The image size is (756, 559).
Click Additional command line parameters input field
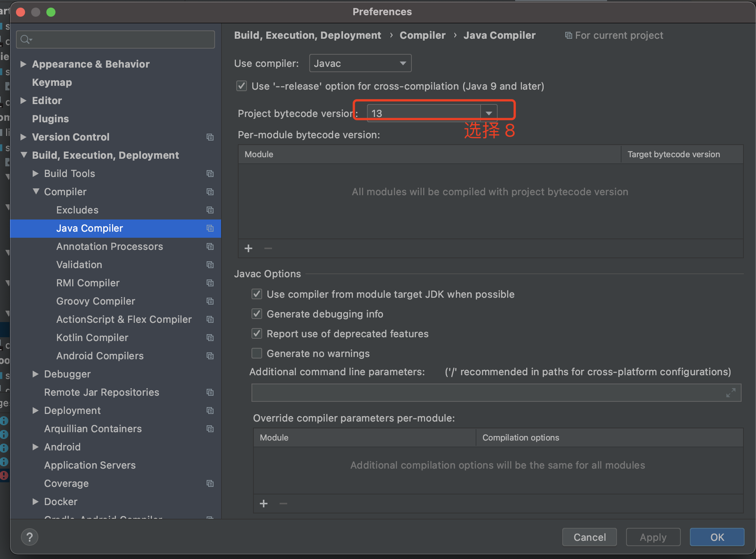(486, 393)
